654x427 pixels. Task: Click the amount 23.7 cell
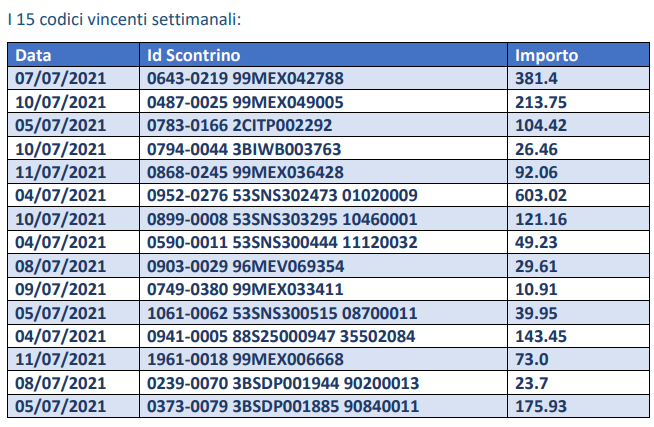click(578, 383)
